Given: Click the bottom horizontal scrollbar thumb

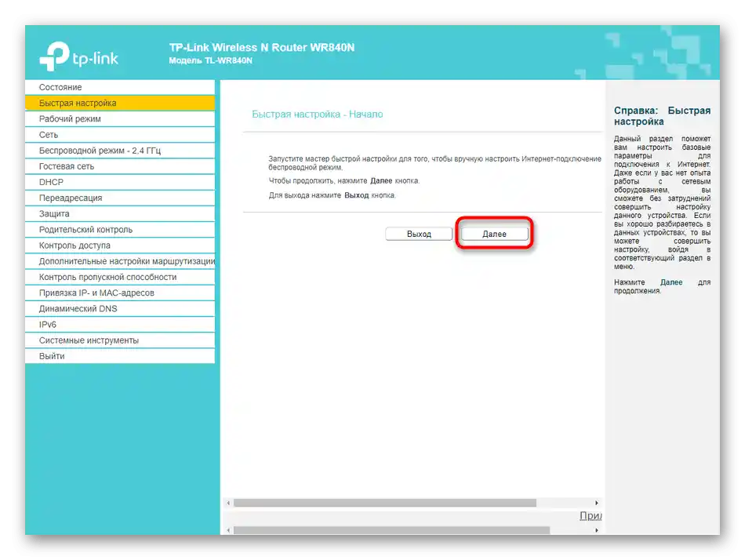Looking at the screenshot, I should 391,530.
